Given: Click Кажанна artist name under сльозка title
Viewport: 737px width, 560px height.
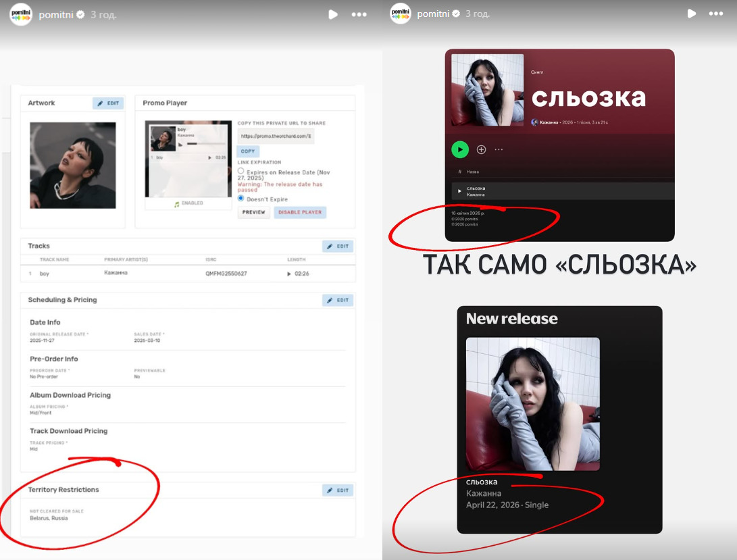Looking at the screenshot, I should click(x=549, y=122).
